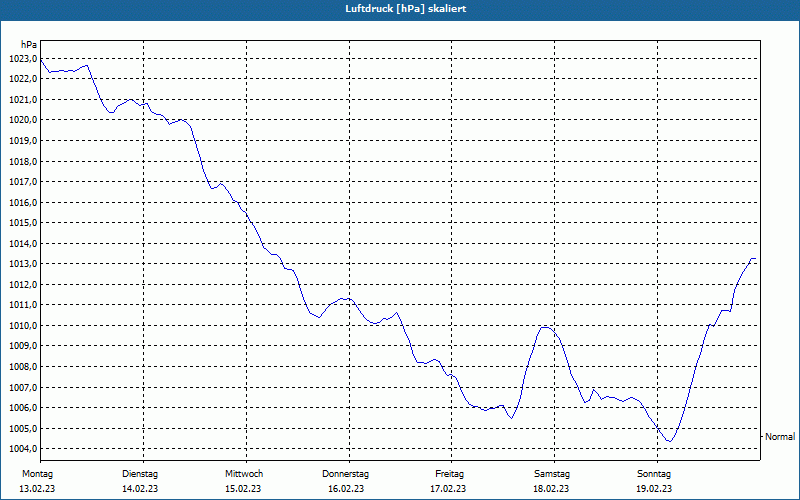Click the Montag day label

point(37,474)
